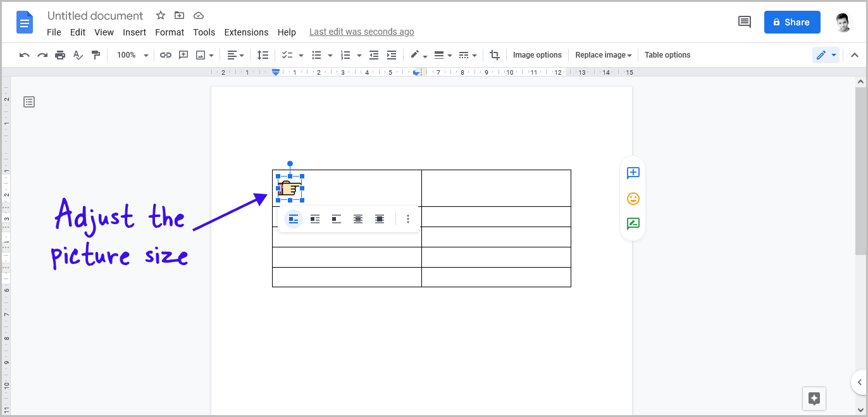The height and width of the screenshot is (417, 868).
Task: Open the border color picker
Action: pyautogui.click(x=416, y=55)
